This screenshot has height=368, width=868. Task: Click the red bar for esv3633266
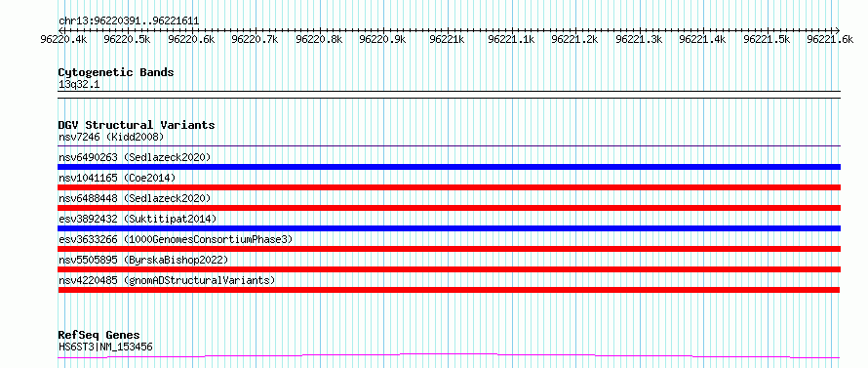(450, 249)
